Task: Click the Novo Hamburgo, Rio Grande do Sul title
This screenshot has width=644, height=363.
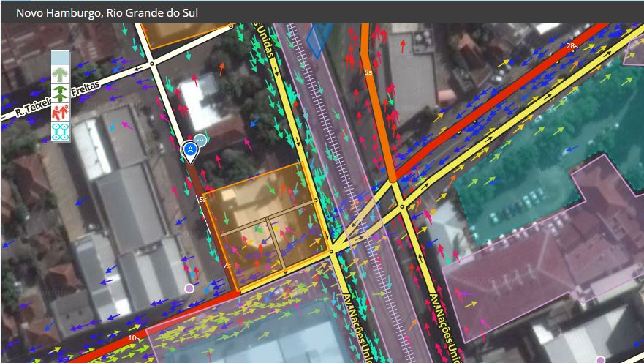Action: point(107,12)
